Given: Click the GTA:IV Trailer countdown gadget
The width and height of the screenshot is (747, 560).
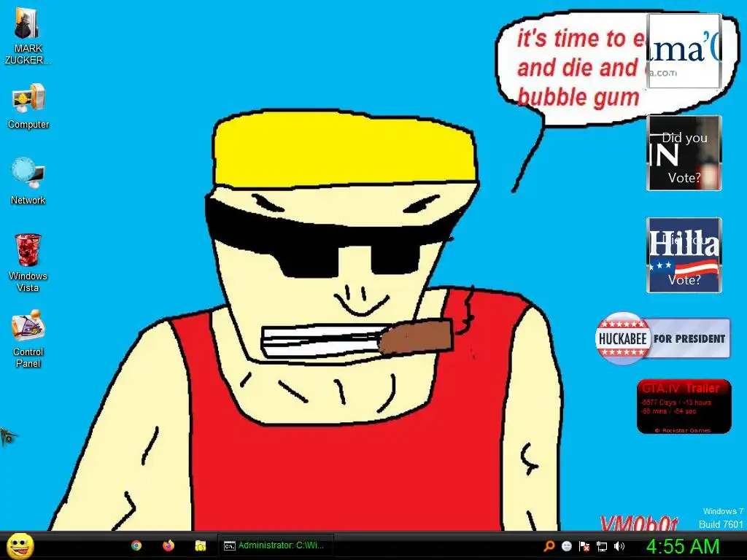Looking at the screenshot, I should [684, 406].
